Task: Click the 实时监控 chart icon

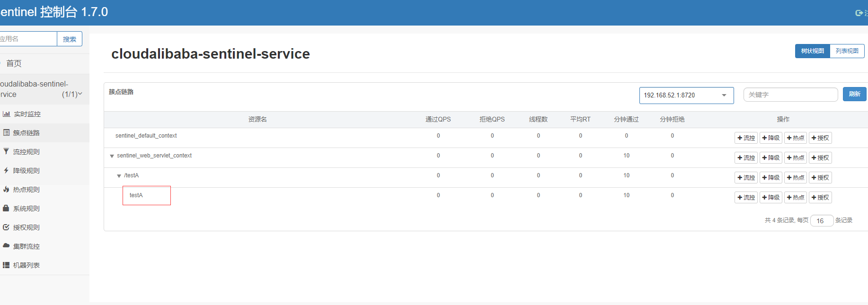Action: coord(6,114)
